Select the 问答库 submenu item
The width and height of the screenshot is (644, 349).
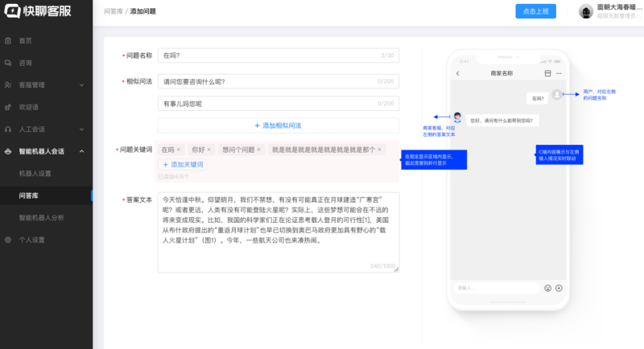[x=46, y=195]
